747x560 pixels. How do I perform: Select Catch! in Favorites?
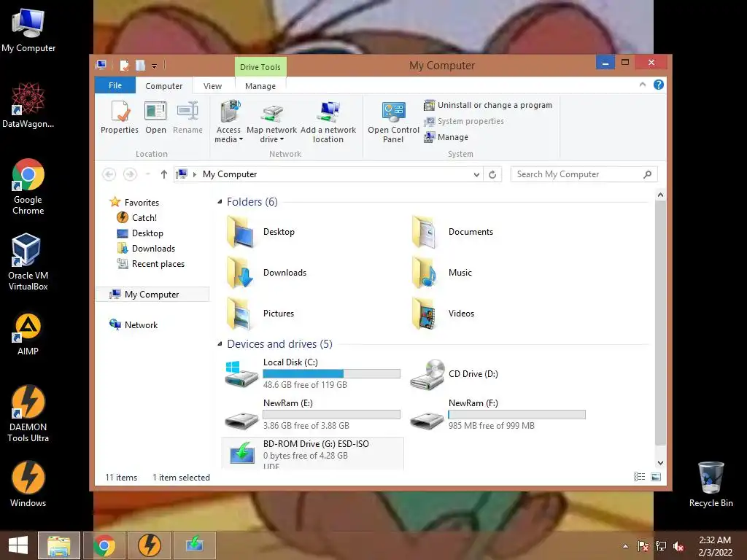pos(137,217)
